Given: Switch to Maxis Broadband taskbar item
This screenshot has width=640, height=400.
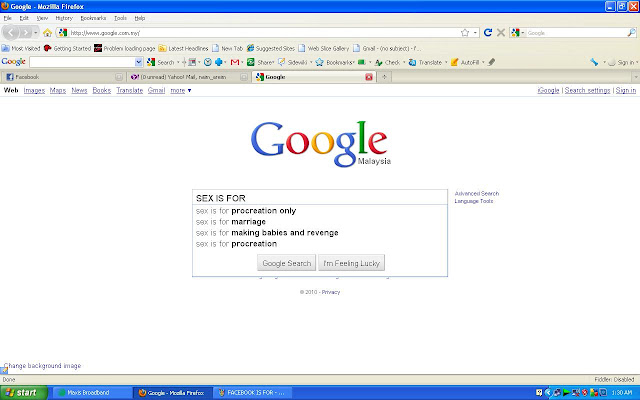Looking at the screenshot, I should (92, 393).
